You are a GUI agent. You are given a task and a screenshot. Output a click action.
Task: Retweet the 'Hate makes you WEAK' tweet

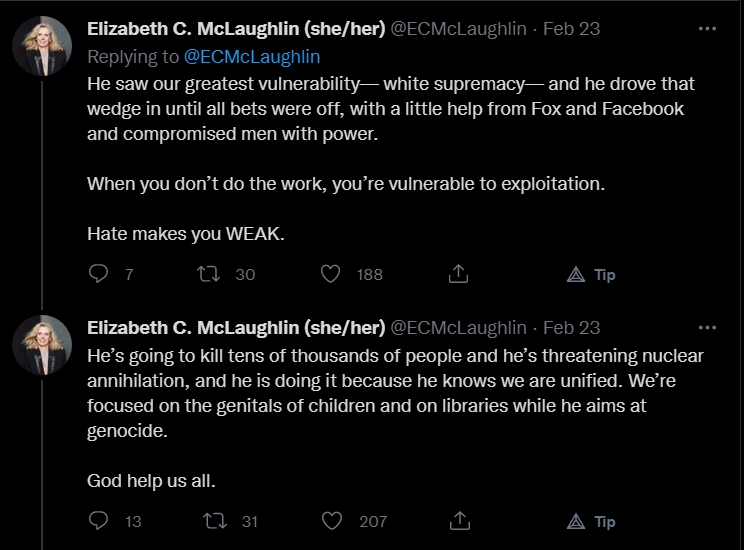point(210,273)
